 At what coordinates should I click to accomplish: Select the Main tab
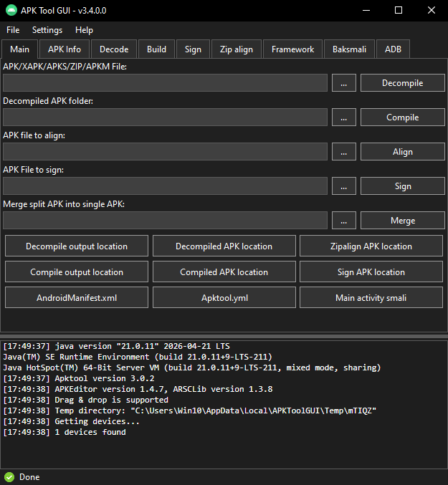(20, 49)
